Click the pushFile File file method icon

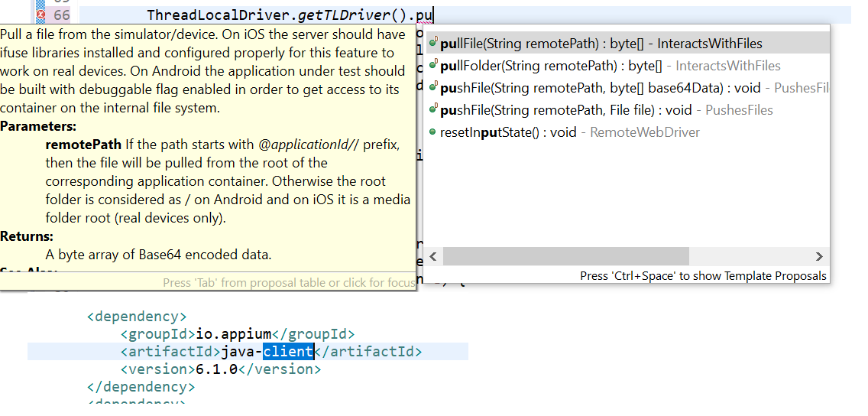pos(433,109)
